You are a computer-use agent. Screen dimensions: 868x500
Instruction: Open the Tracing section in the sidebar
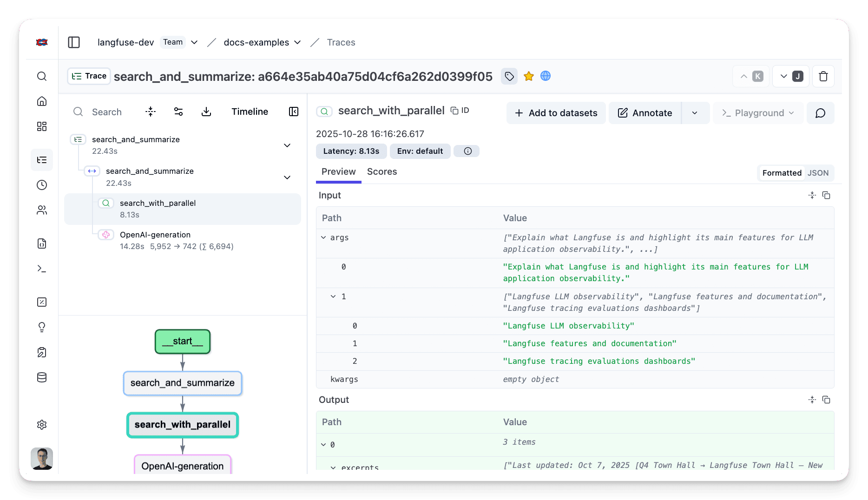point(42,160)
